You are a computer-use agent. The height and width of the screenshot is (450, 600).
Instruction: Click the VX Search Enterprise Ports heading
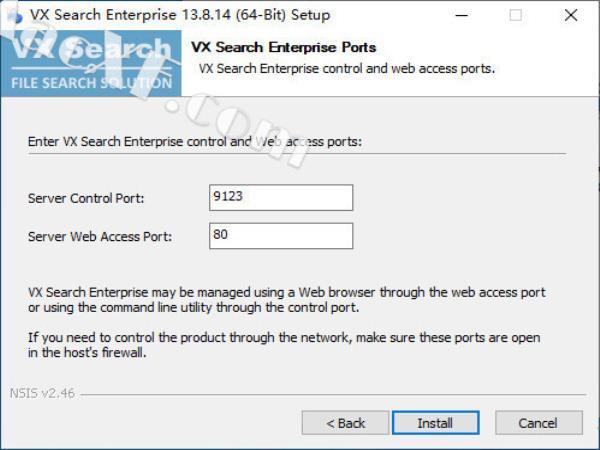[x=284, y=47]
